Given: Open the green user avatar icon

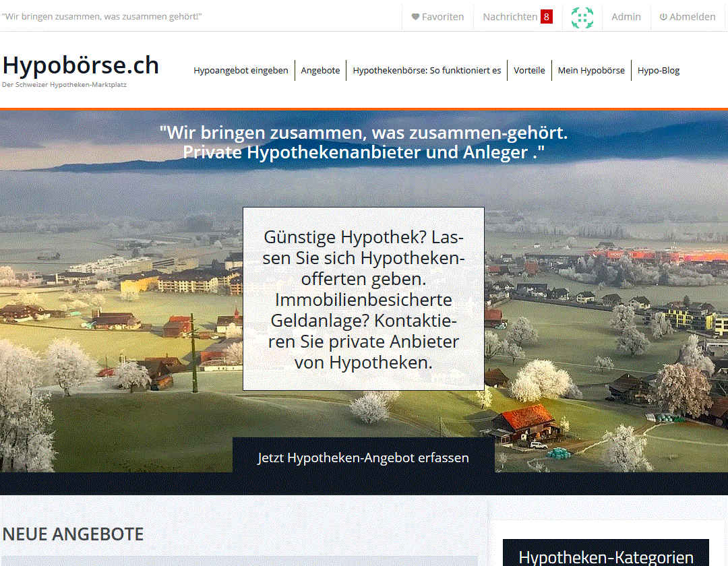Looking at the screenshot, I should tap(582, 17).
